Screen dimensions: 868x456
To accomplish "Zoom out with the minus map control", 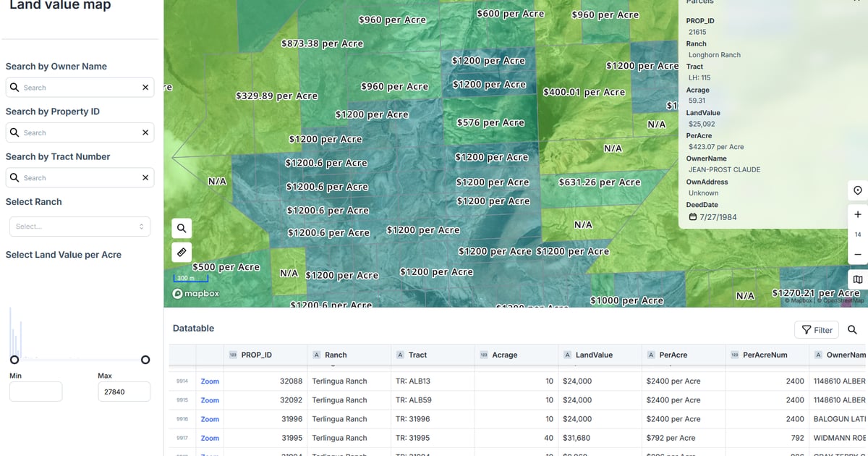I will click(858, 255).
